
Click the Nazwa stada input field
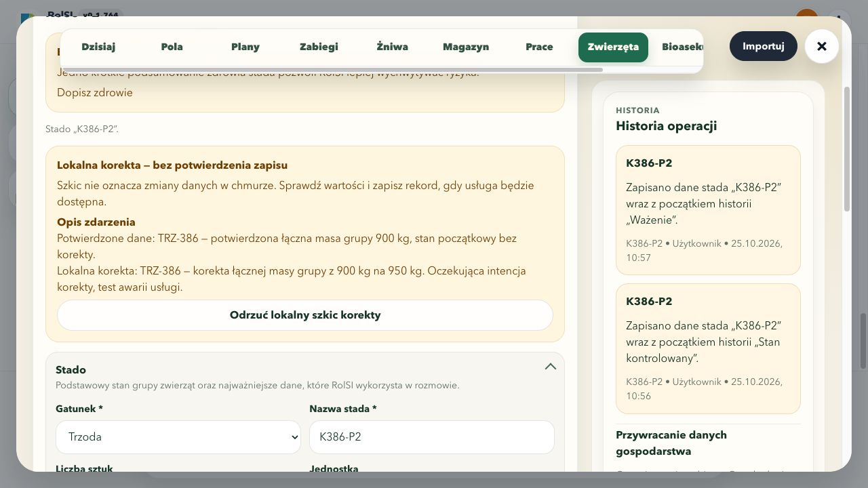pyautogui.click(x=432, y=437)
